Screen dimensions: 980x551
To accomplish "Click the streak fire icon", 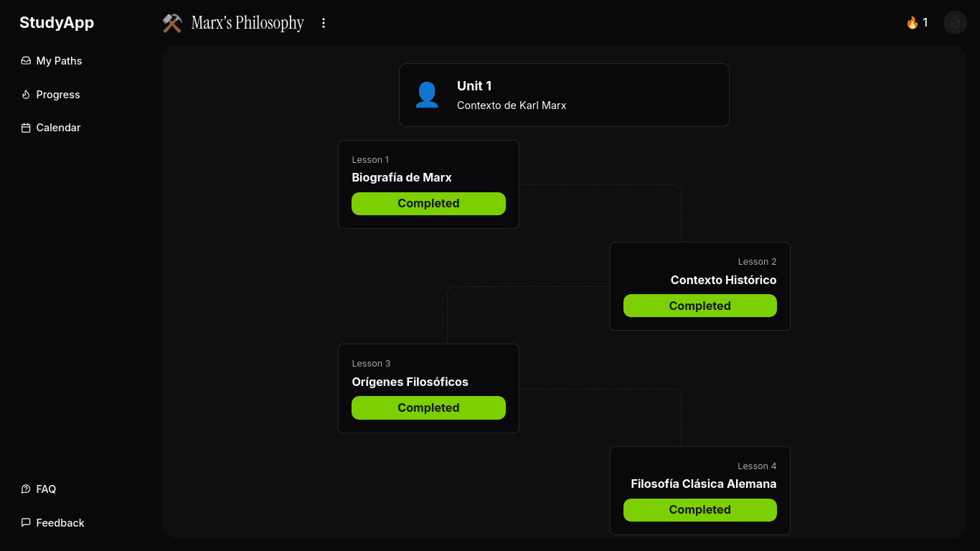I will (x=912, y=23).
